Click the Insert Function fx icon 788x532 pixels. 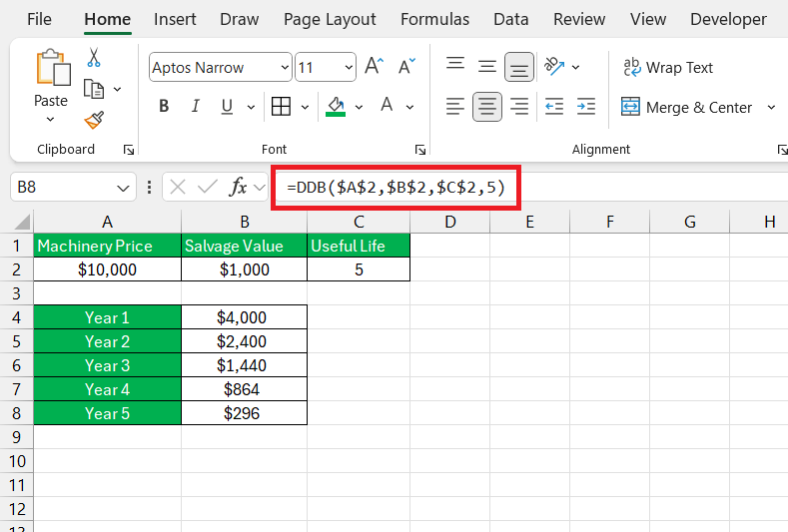click(x=238, y=188)
